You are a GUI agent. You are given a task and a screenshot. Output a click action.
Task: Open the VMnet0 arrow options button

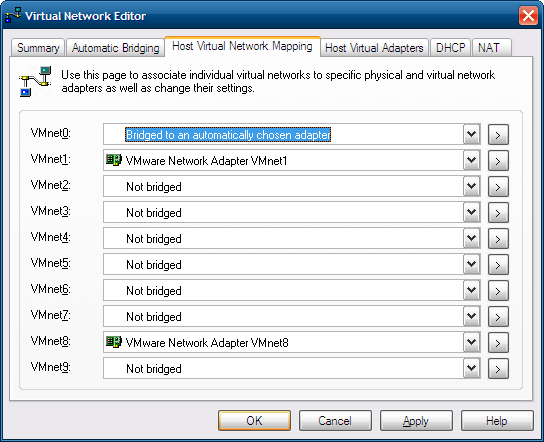click(x=498, y=135)
